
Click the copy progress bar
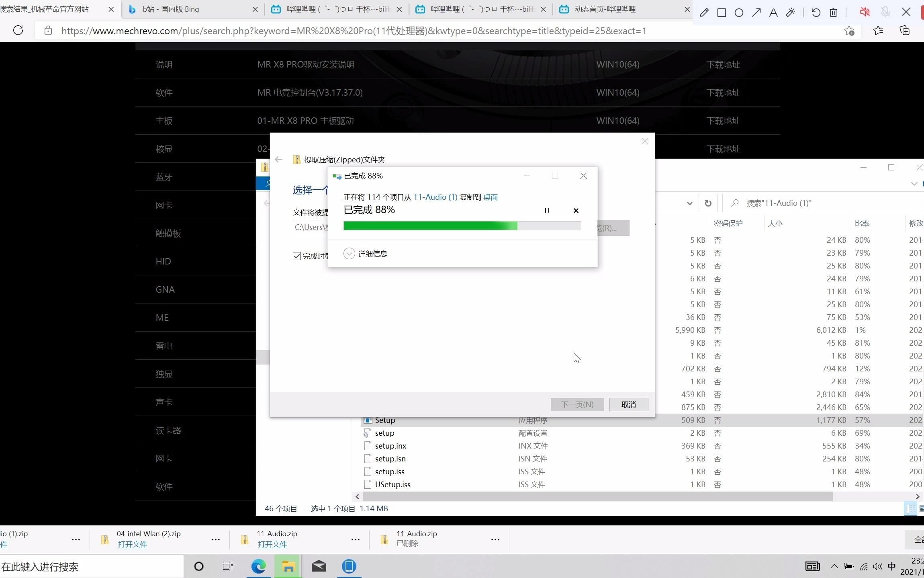point(462,225)
